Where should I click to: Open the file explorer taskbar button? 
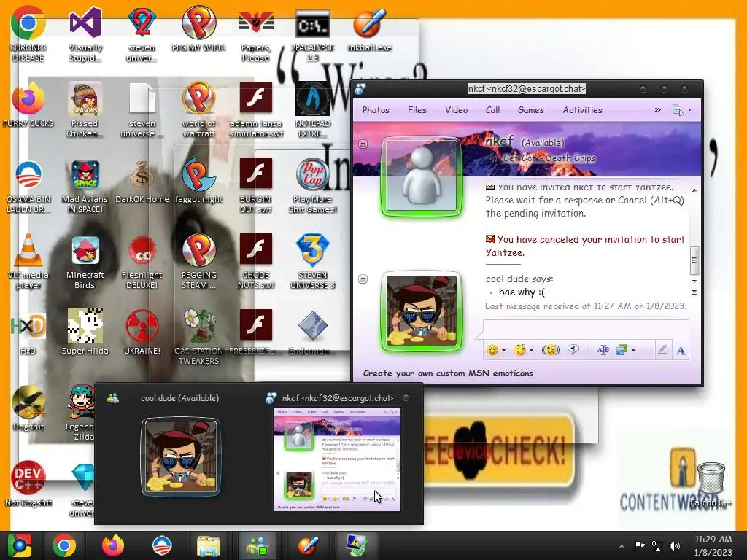(208, 545)
